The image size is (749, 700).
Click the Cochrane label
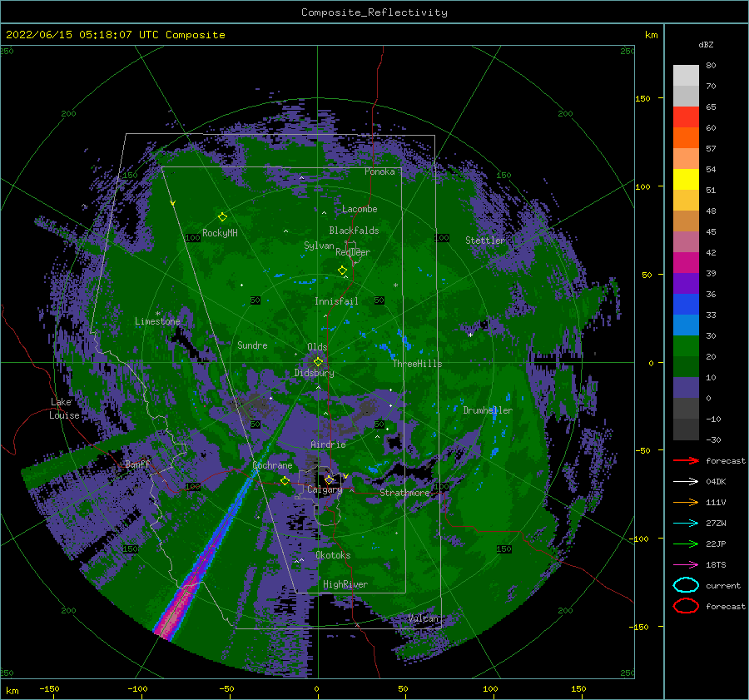tap(272, 465)
